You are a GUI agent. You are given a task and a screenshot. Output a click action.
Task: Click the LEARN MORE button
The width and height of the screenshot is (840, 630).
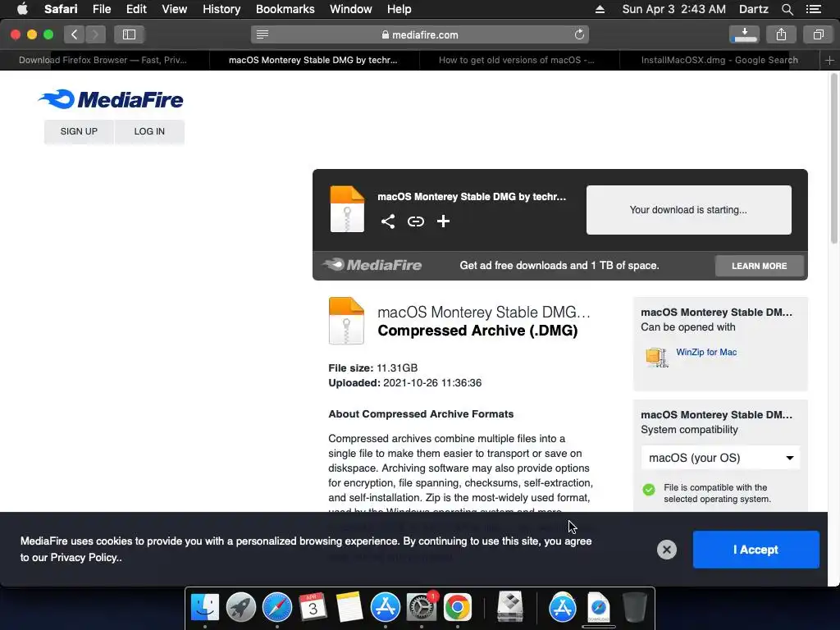click(x=759, y=266)
